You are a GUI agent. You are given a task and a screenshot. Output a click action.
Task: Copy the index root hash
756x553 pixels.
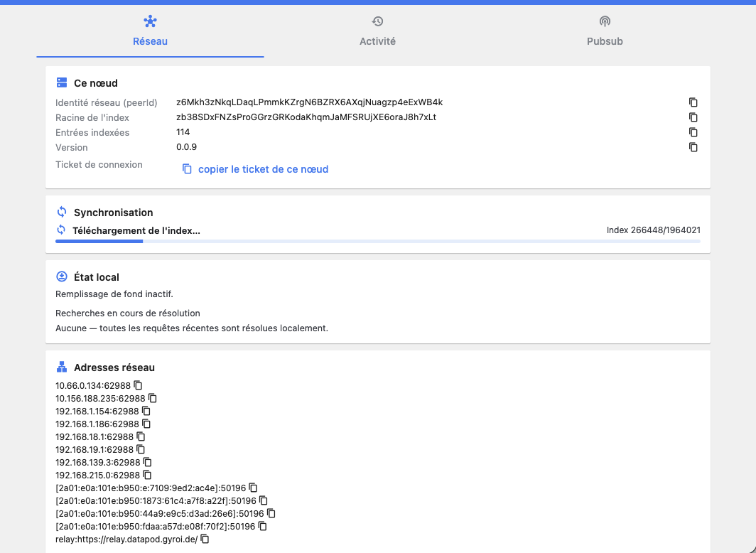point(693,117)
